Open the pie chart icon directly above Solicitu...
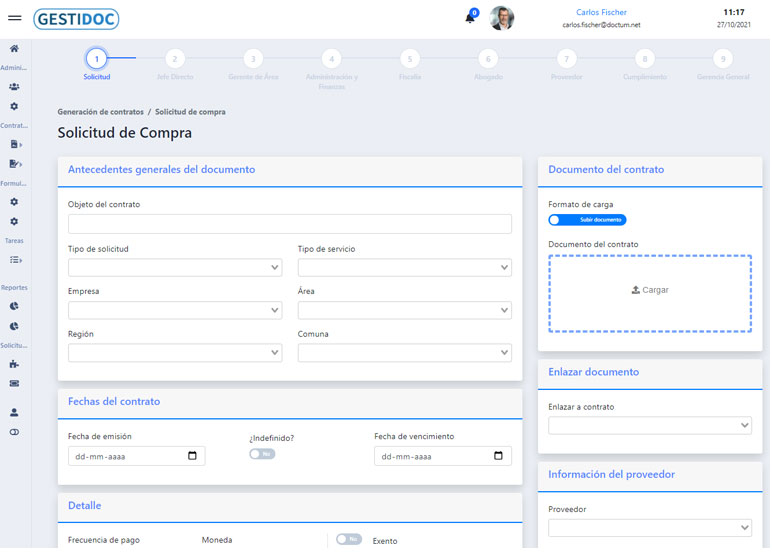The image size is (772, 552). click(x=14, y=326)
